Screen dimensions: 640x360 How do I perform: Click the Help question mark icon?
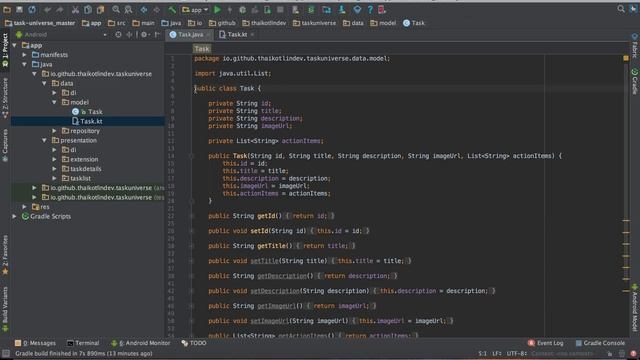pos(370,9)
